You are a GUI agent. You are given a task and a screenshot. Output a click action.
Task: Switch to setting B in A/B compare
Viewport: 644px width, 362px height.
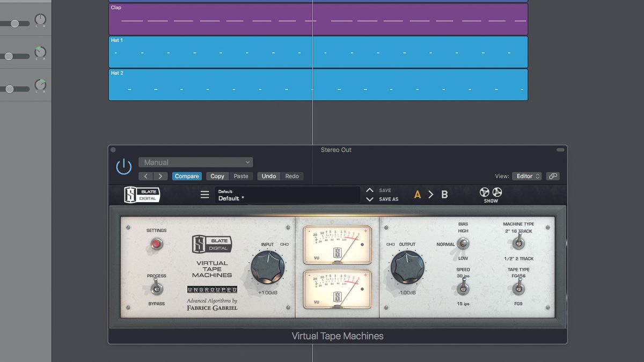click(x=444, y=194)
